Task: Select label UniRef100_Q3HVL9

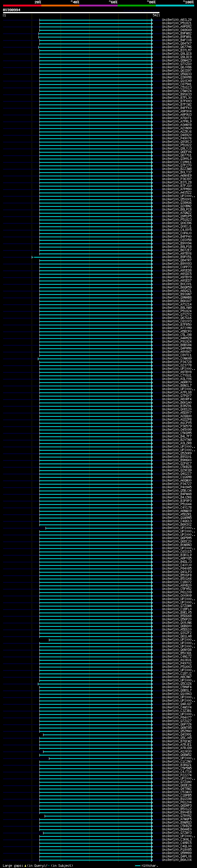Action: pos(177,159)
